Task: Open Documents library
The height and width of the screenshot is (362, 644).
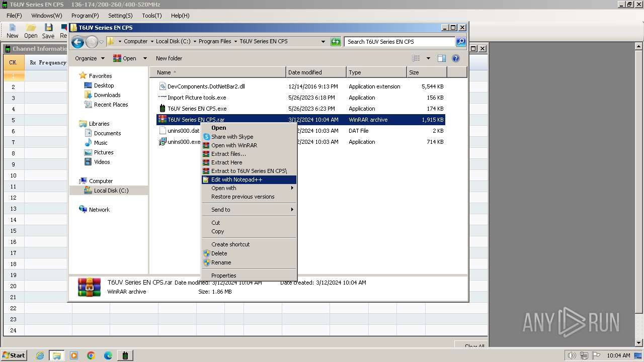Action: 107,133
